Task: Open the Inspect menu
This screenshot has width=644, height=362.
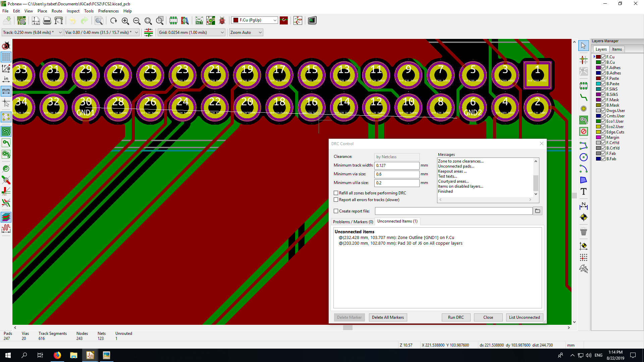Action: coord(73,11)
